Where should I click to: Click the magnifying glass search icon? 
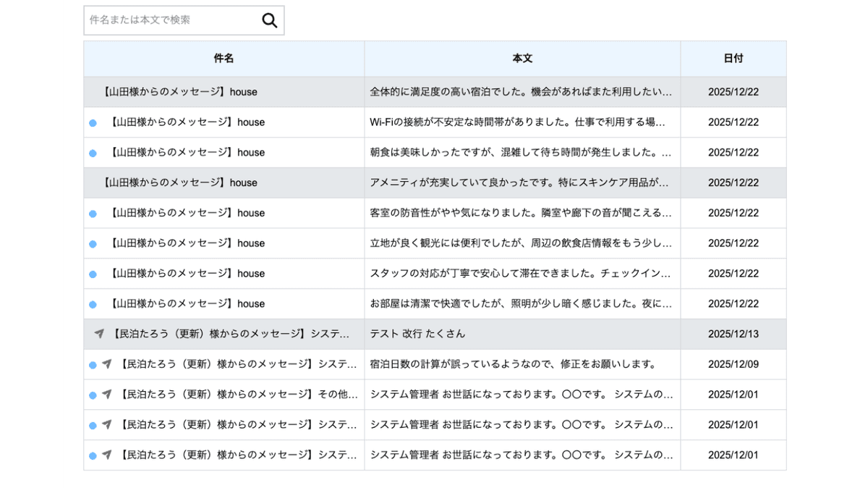tap(268, 20)
